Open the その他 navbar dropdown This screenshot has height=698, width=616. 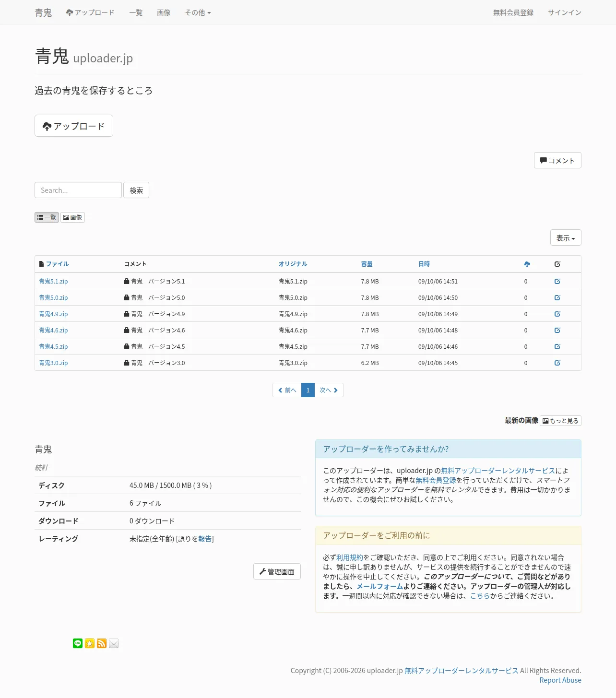(x=198, y=12)
